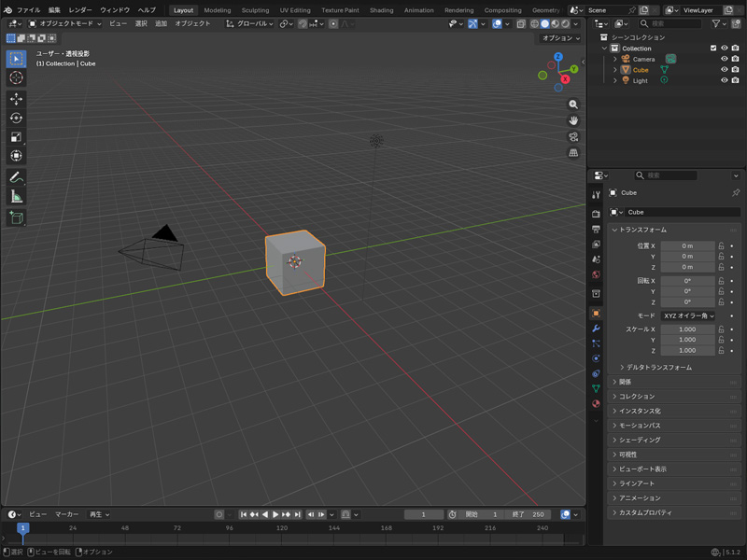Pin the Cube properties panel
The height and width of the screenshot is (560, 747).
click(736, 193)
